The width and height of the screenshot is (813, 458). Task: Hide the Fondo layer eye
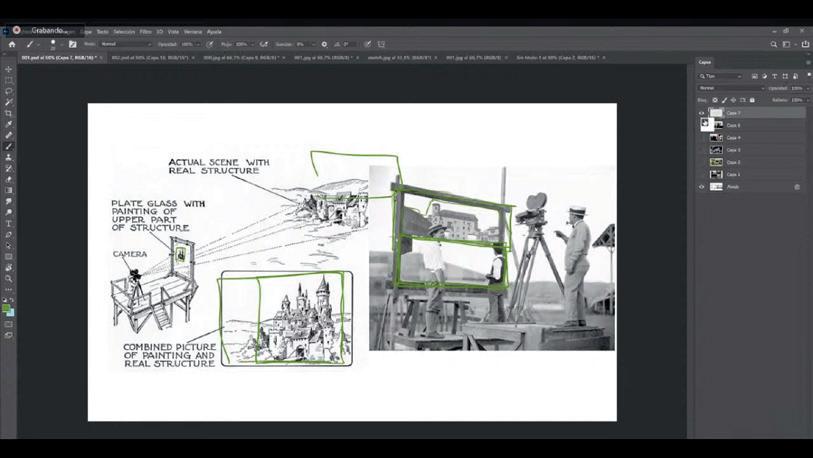pyautogui.click(x=702, y=187)
